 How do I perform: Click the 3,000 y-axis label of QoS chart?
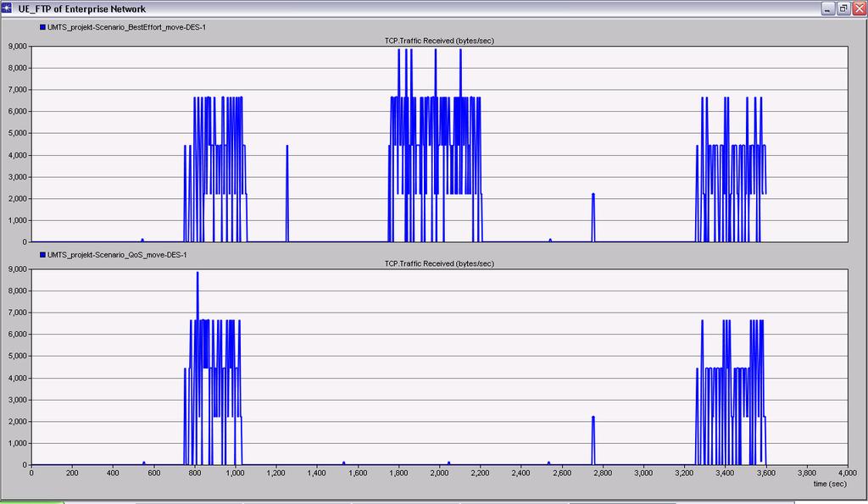click(x=17, y=400)
